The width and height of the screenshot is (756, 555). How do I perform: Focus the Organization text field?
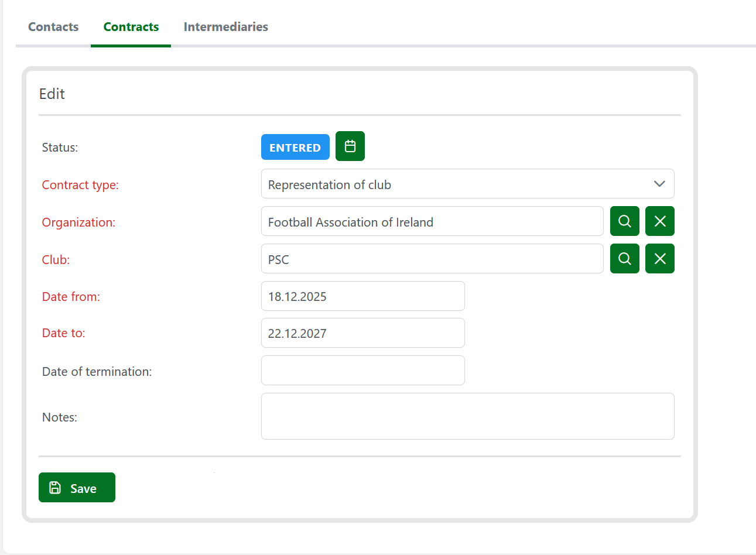(x=432, y=222)
